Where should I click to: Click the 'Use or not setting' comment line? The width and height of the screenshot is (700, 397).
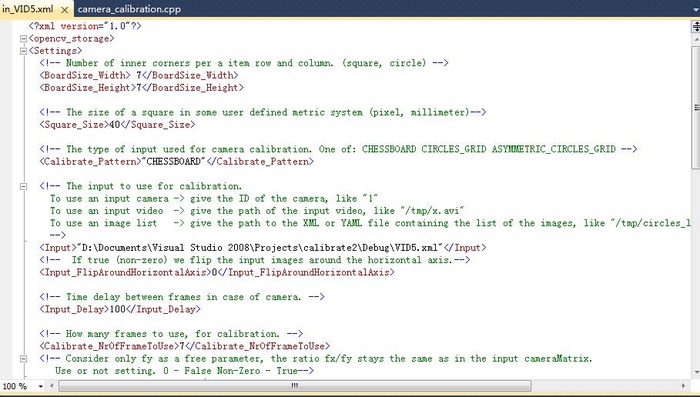coord(184,371)
